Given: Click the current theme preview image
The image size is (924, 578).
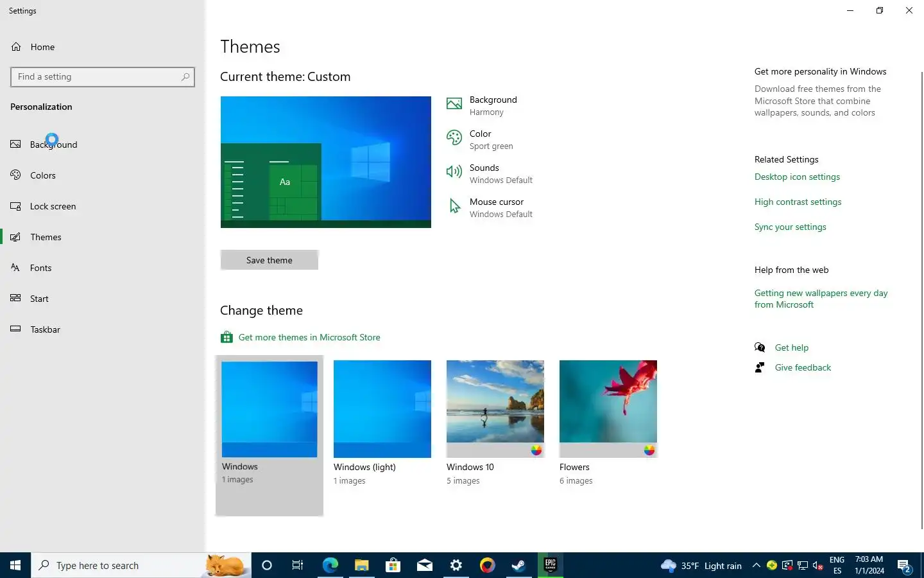Looking at the screenshot, I should pyautogui.click(x=326, y=162).
